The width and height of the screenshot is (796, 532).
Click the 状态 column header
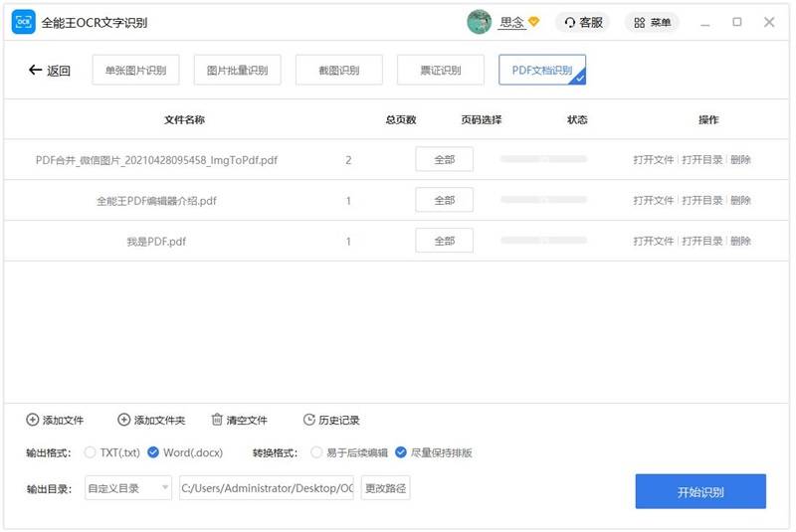[x=577, y=119]
